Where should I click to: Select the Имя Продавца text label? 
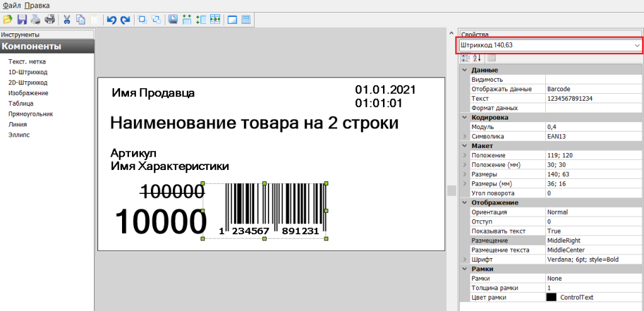pos(153,93)
